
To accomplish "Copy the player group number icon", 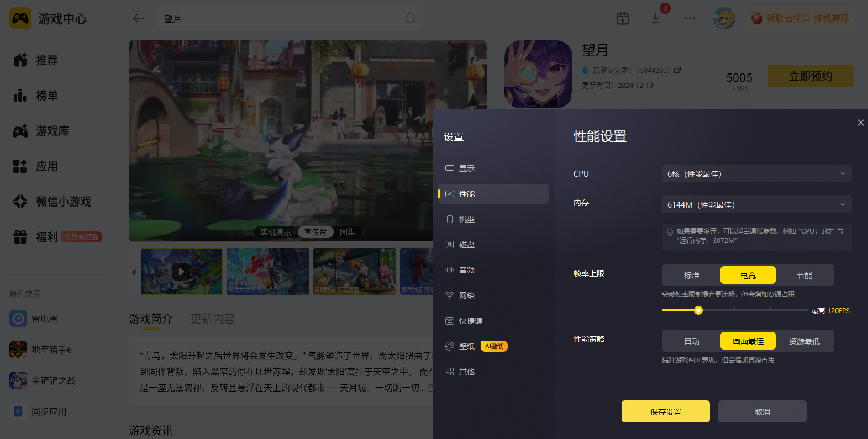I will [x=677, y=70].
